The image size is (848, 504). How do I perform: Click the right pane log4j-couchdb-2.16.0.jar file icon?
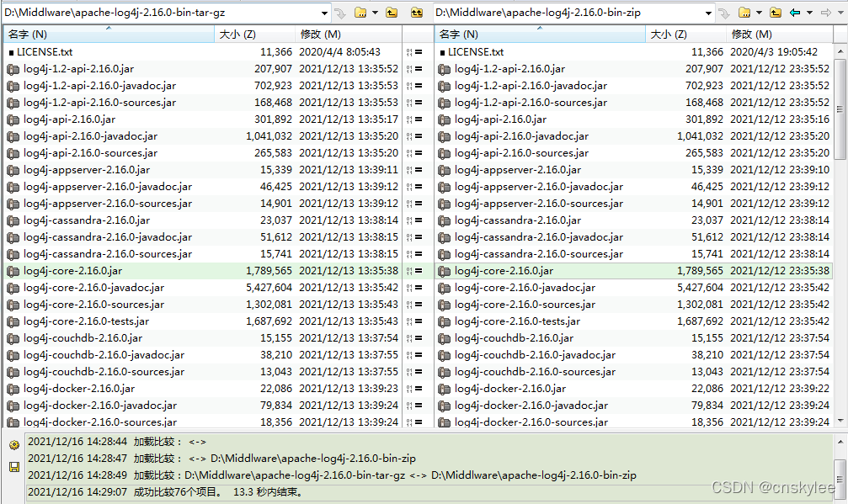(444, 339)
